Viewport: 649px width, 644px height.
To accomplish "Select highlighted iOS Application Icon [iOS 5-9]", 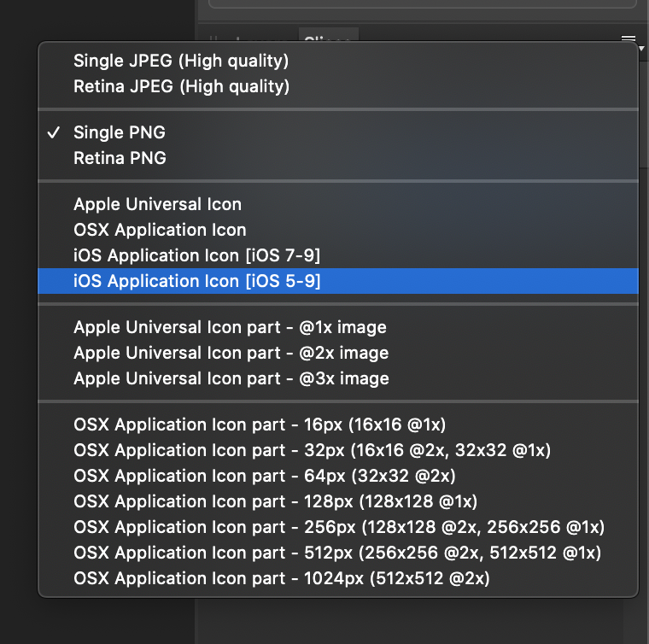I will coord(338,281).
